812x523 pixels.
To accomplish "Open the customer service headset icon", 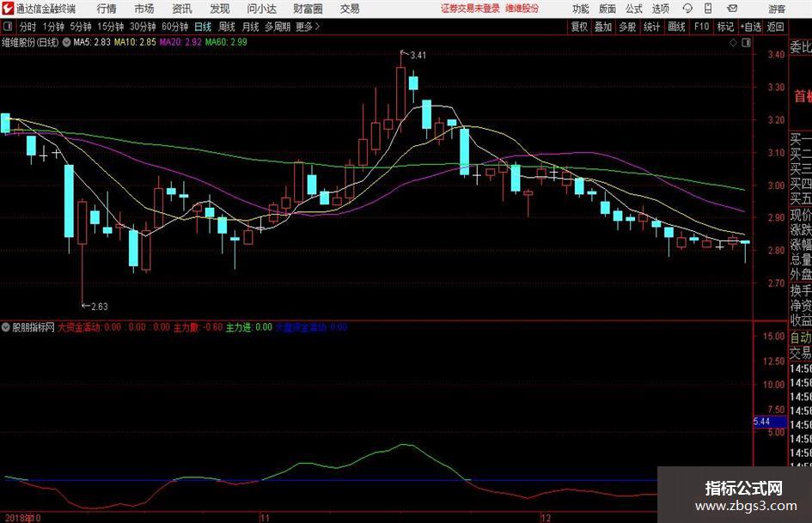I will point(687,9).
